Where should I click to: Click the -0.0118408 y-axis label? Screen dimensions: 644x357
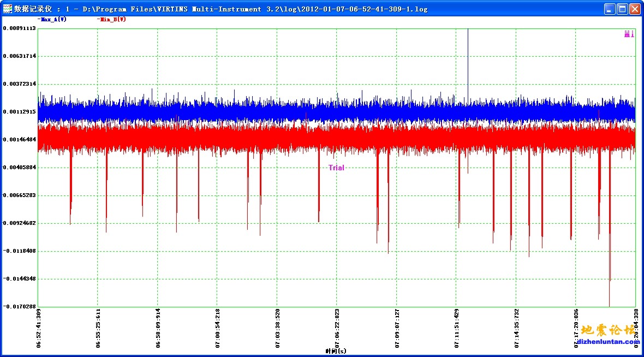point(19,251)
